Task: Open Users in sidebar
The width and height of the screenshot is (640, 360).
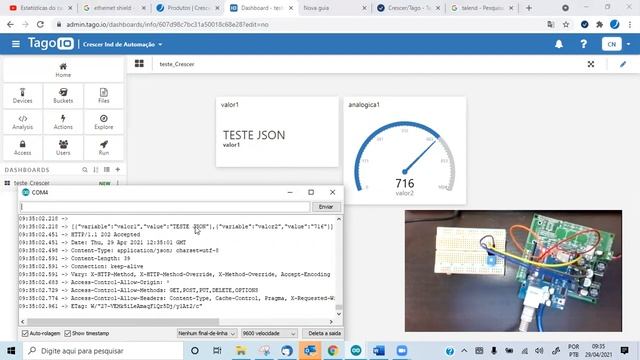Action: click(x=63, y=148)
